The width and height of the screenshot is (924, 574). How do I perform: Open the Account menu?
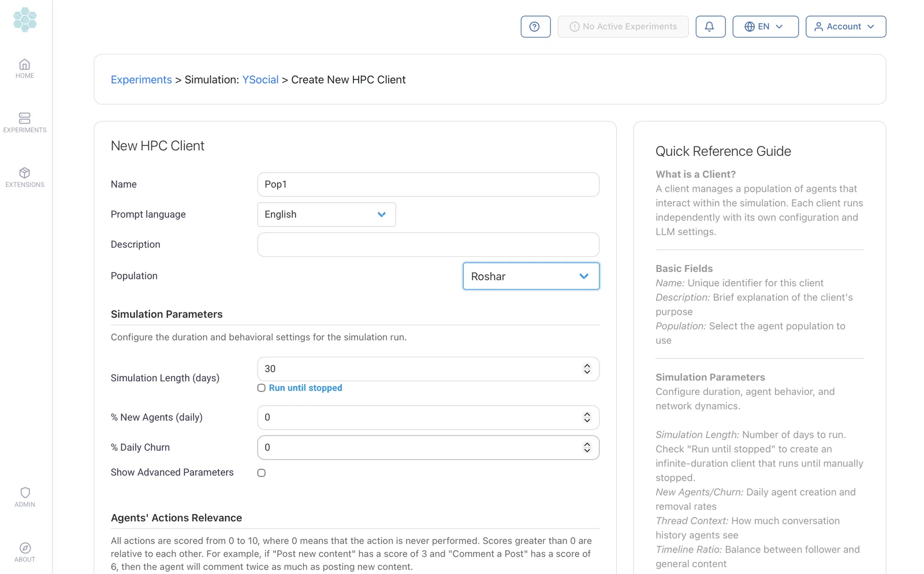coord(845,27)
